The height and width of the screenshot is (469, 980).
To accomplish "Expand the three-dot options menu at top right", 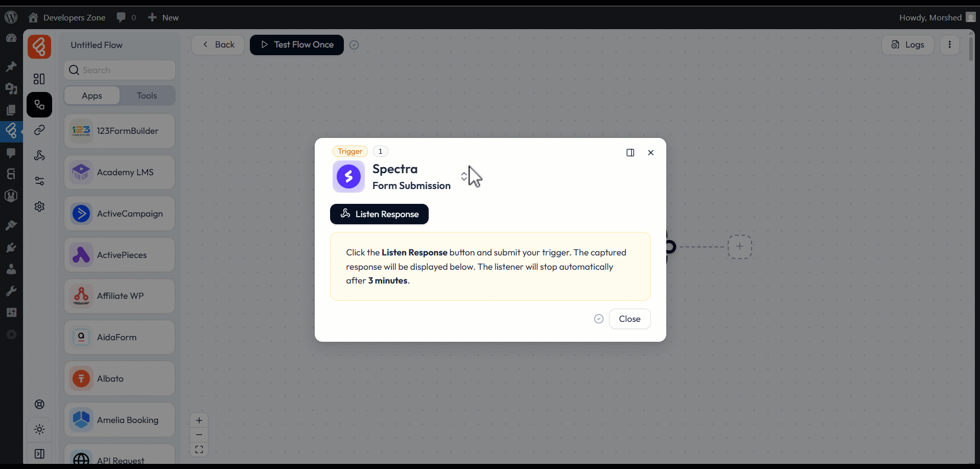I will pyautogui.click(x=949, y=44).
